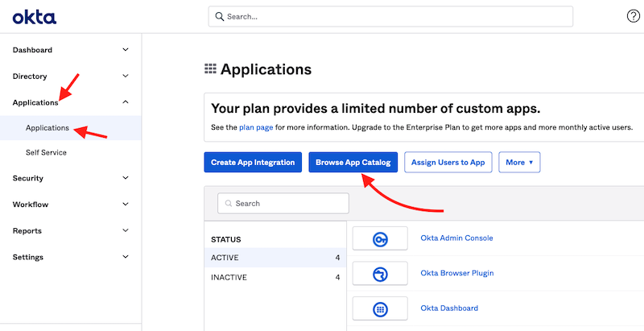Screen dimensions: 644x331
Task: Open Self Service in sidebar
Action: click(46, 152)
